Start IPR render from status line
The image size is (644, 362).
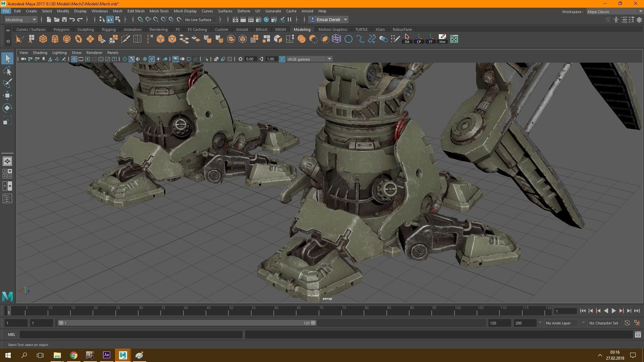click(x=251, y=19)
